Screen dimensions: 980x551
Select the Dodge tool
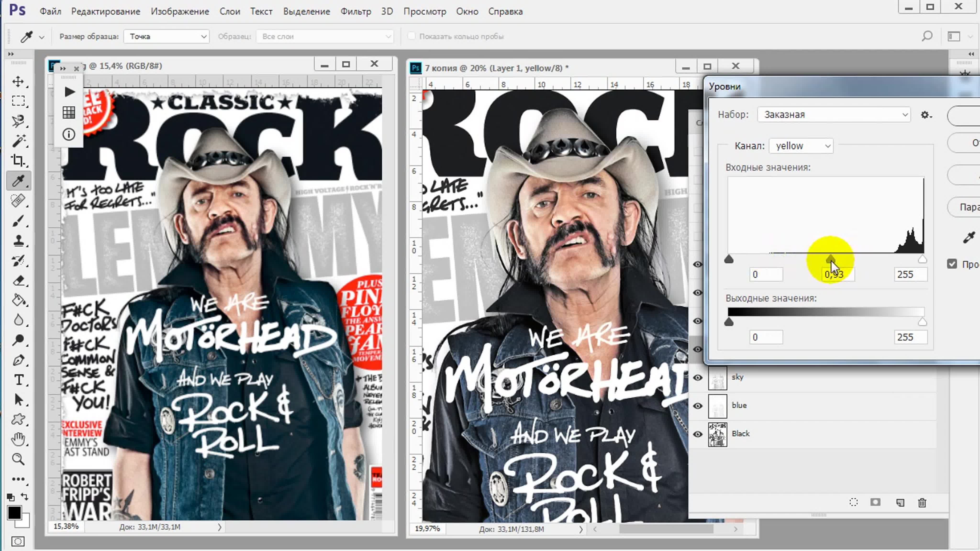pyautogui.click(x=18, y=340)
